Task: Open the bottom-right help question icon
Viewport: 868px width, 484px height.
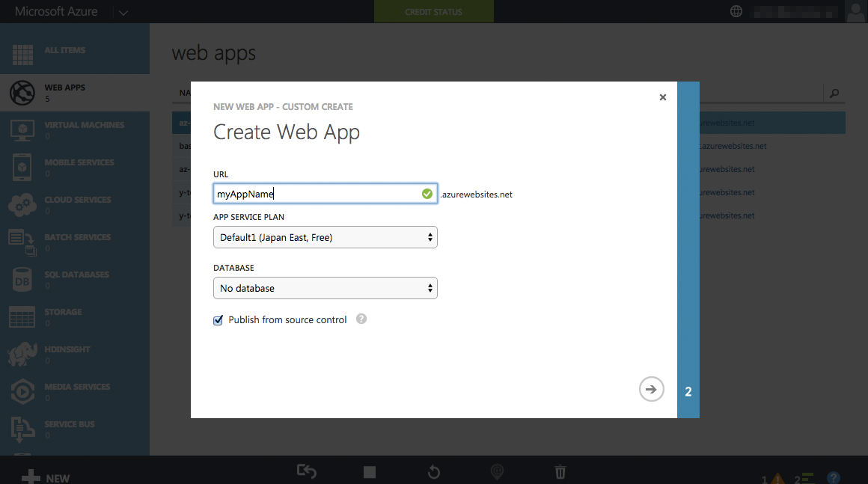Action: click(x=834, y=477)
